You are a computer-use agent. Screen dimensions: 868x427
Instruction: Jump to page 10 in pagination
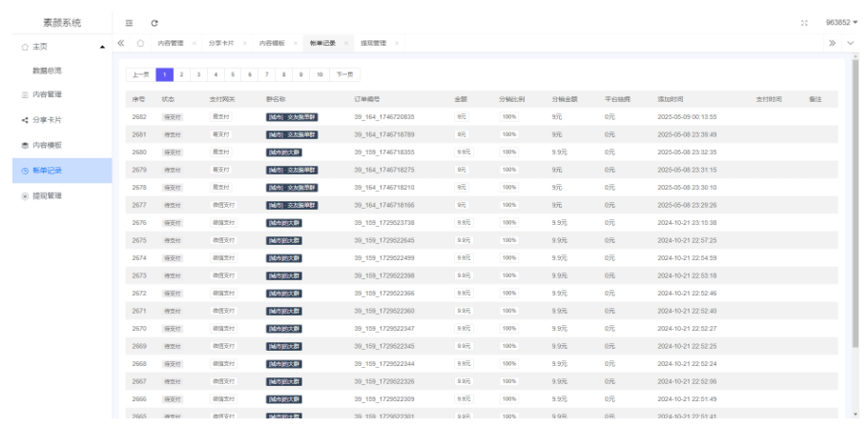pos(319,74)
